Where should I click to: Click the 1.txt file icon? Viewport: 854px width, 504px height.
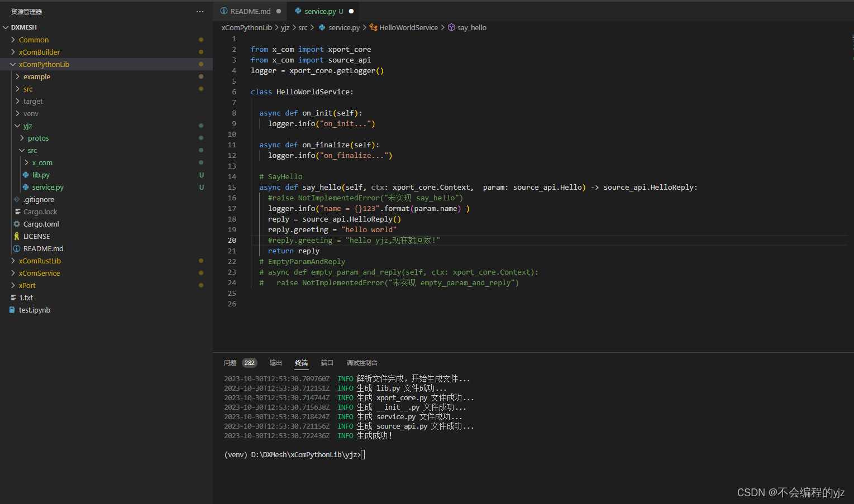[13, 297]
